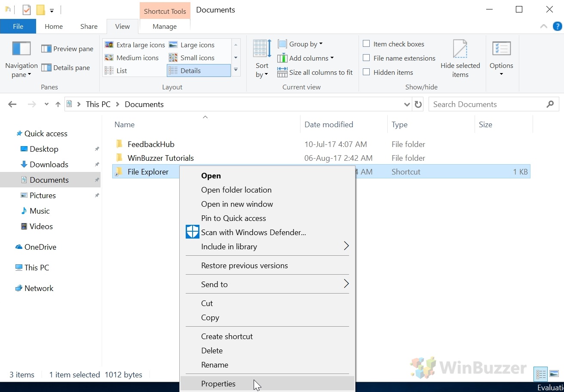Switch to details view in status bar
The image size is (564, 392).
[x=541, y=374]
